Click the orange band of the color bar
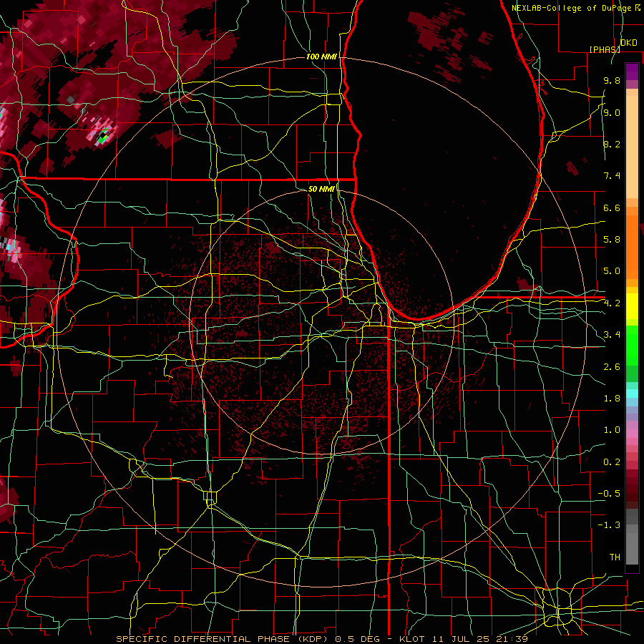Image resolution: width=644 pixels, height=644 pixels. 632,248
